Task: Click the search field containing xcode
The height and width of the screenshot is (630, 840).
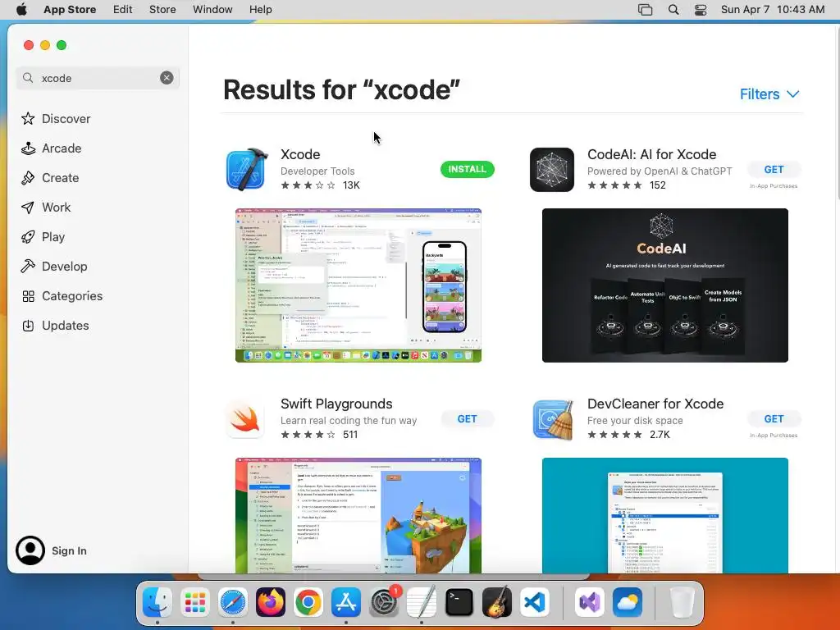Action: tap(98, 78)
